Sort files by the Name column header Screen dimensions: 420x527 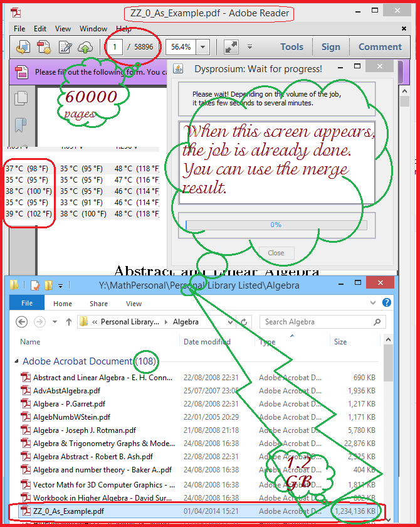(x=30, y=342)
